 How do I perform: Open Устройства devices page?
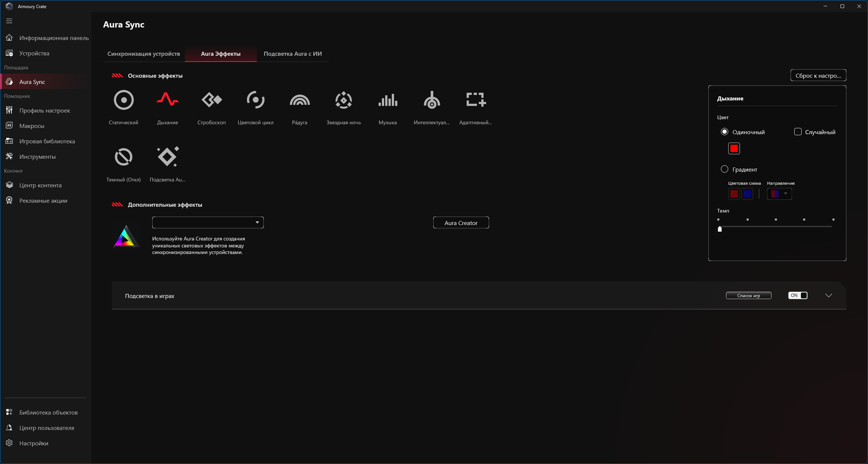point(46,53)
